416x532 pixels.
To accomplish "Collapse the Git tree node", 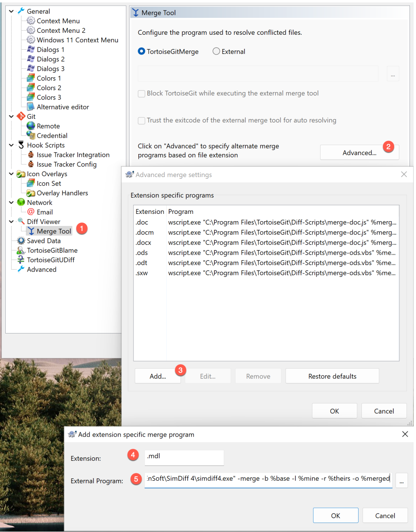I will [x=11, y=116].
